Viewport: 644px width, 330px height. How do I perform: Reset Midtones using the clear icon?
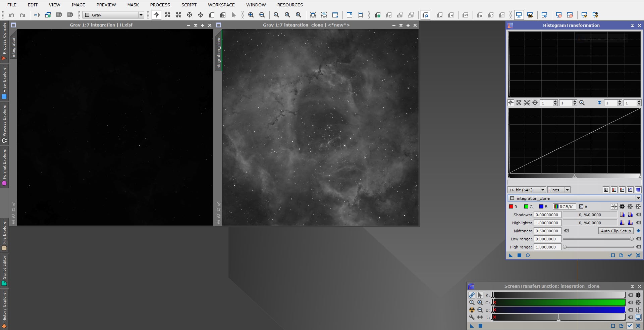pos(567,231)
